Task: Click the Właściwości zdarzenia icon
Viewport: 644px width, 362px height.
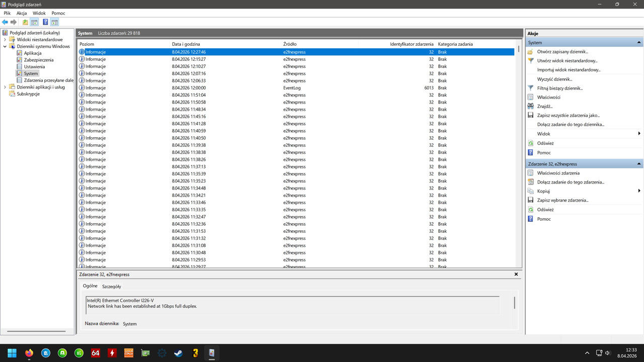Action: [x=530, y=173]
